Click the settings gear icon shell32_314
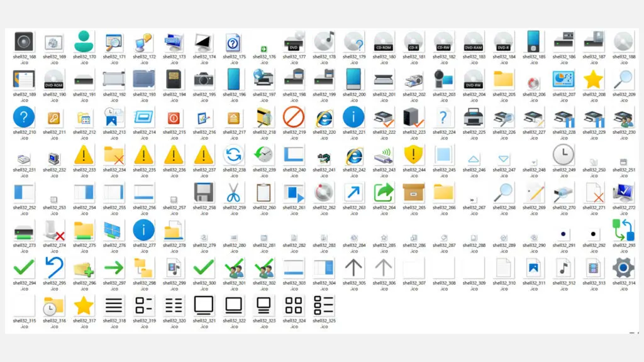The image size is (644, 362). (x=623, y=268)
